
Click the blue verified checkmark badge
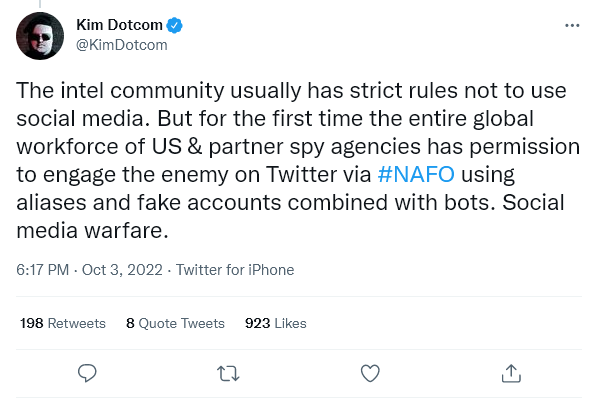click(175, 26)
